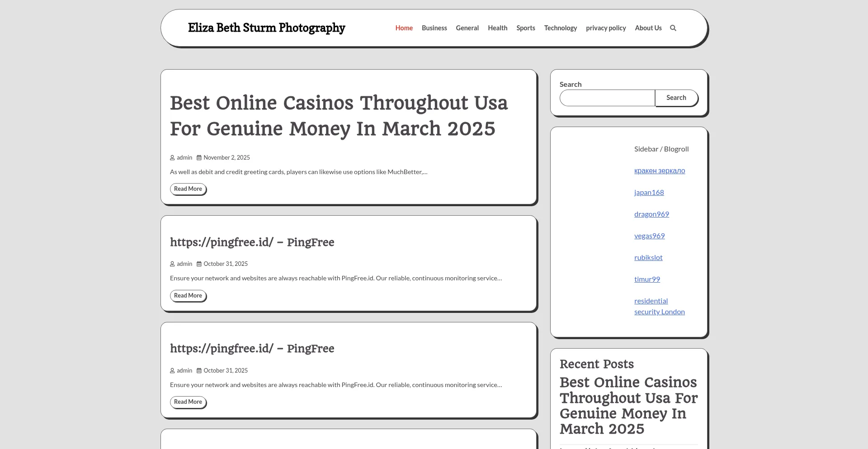Open the search magnifier icon in navigation

click(673, 28)
